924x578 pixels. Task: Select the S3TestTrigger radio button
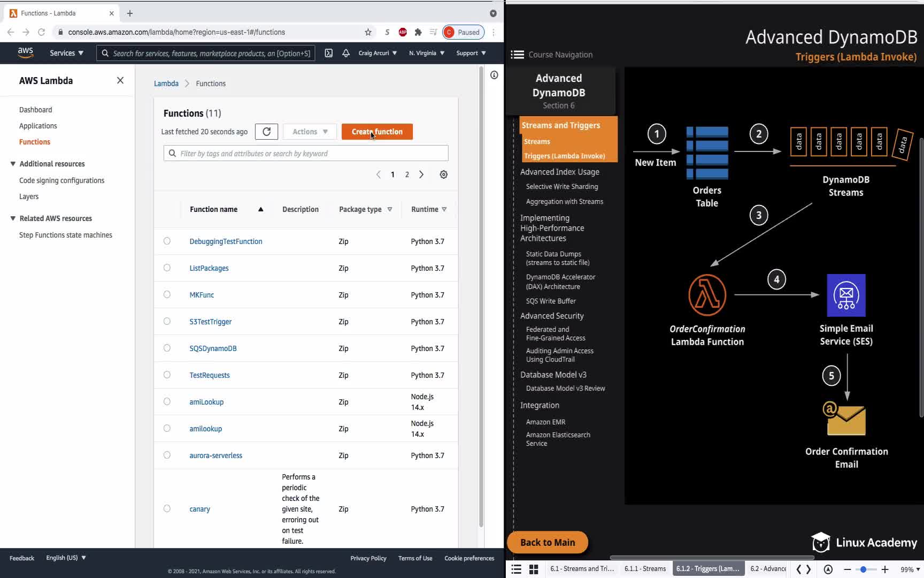click(x=167, y=322)
